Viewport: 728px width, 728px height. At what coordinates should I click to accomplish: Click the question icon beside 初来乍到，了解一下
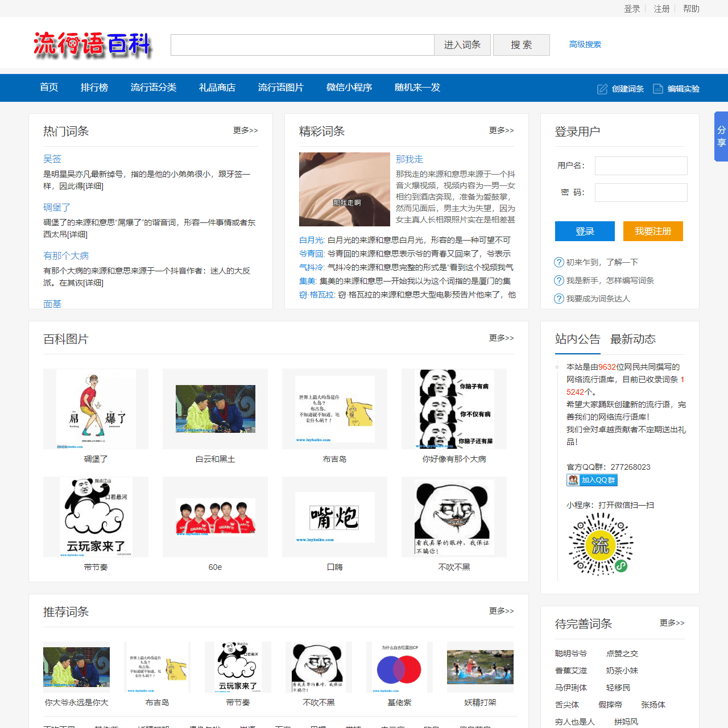(x=559, y=262)
